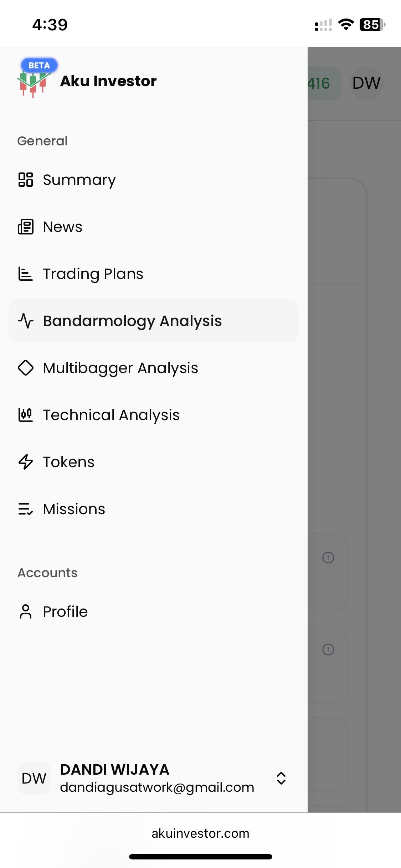Tap the DW initials avatar in sidebar footer
This screenshot has width=401, height=868.
(34, 778)
